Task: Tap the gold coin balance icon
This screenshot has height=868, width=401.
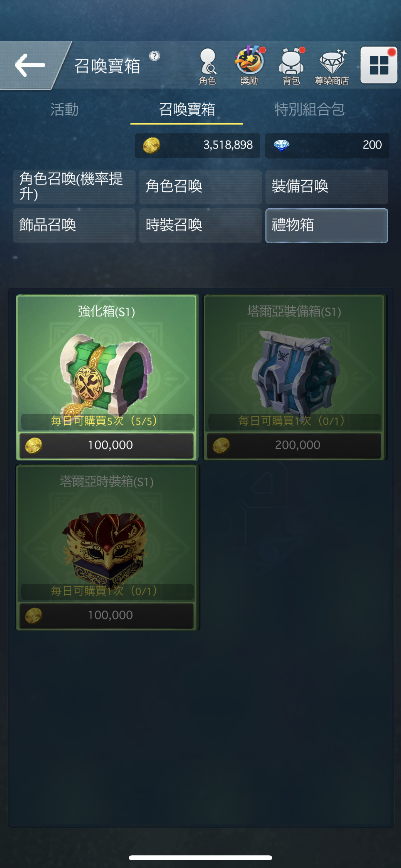Action: (x=151, y=146)
